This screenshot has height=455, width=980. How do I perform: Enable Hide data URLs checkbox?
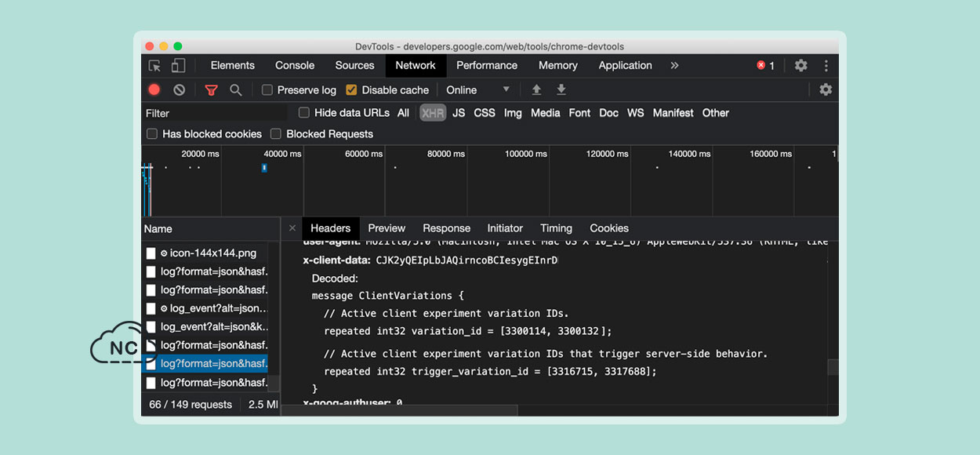click(x=304, y=113)
